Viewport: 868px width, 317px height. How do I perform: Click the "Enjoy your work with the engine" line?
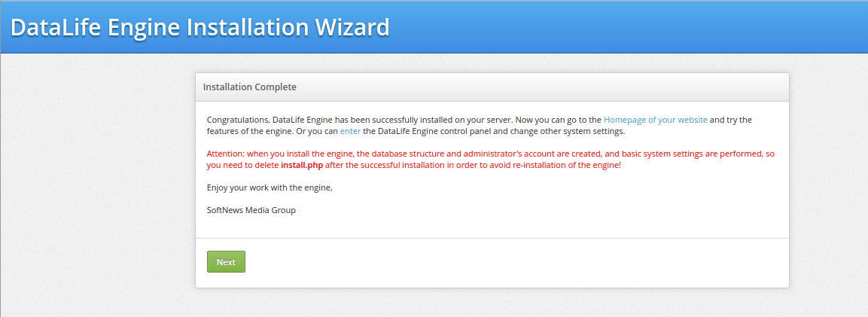pos(270,187)
